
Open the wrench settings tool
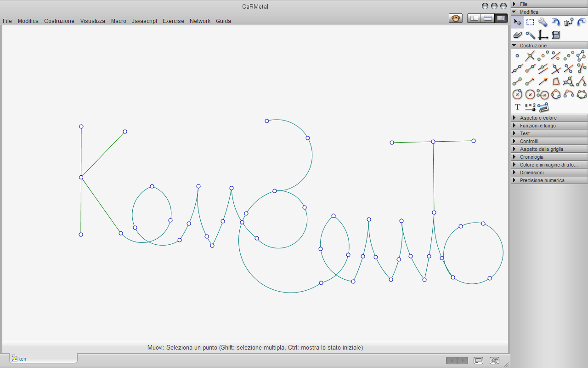543,22
